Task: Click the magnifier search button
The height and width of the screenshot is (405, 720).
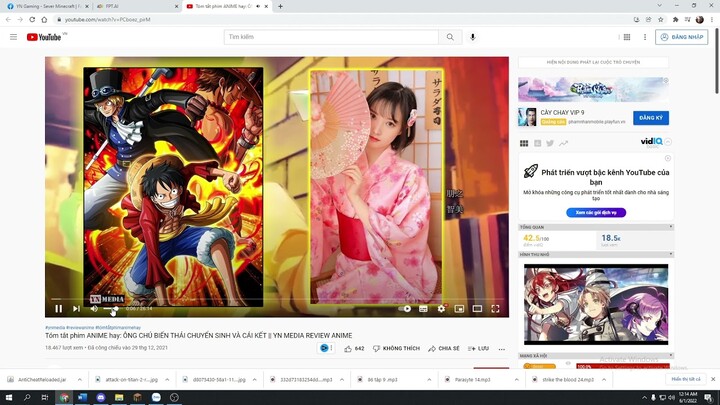Action: (x=450, y=37)
